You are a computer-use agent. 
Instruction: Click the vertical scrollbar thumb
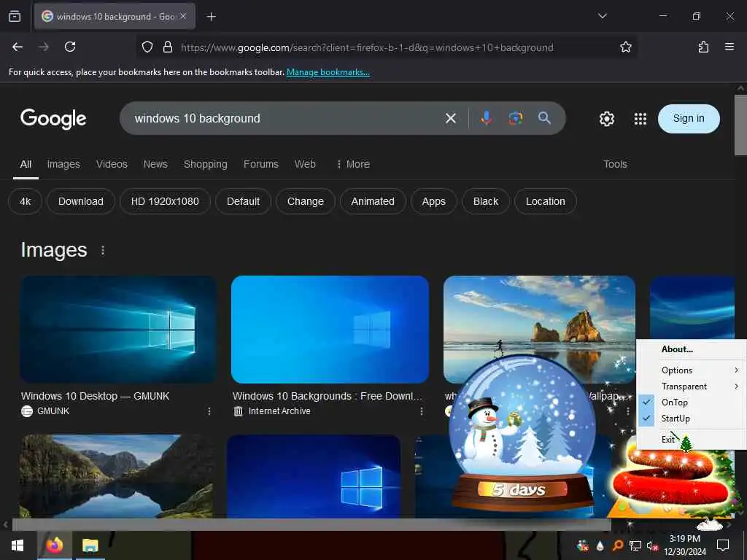[x=740, y=125]
